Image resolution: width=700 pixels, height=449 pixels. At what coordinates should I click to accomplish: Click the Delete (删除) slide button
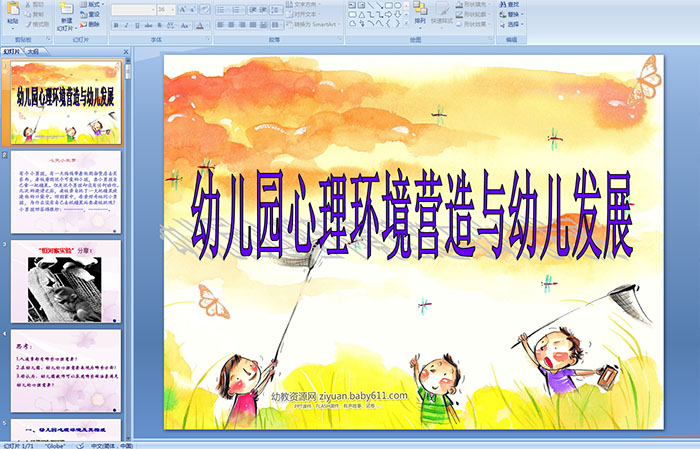[x=90, y=24]
